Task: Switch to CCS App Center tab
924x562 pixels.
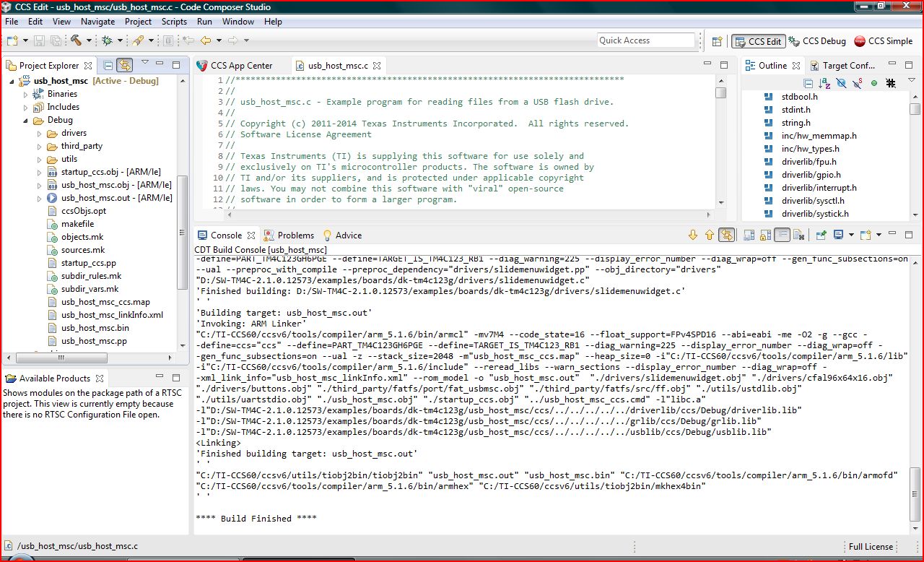Action: [234, 66]
